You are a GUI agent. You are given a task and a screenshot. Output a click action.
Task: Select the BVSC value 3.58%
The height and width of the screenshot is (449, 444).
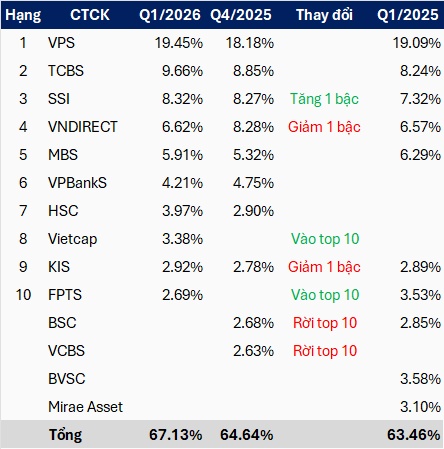[x=420, y=379]
